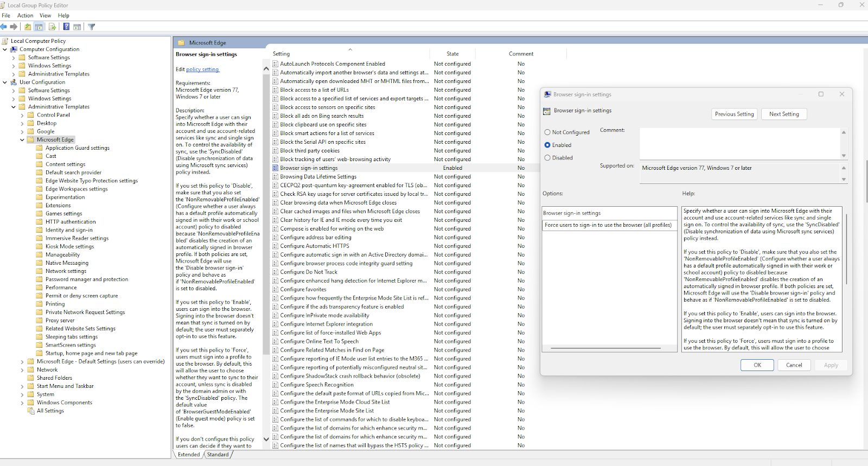Click inside the Comment text box

740,143
